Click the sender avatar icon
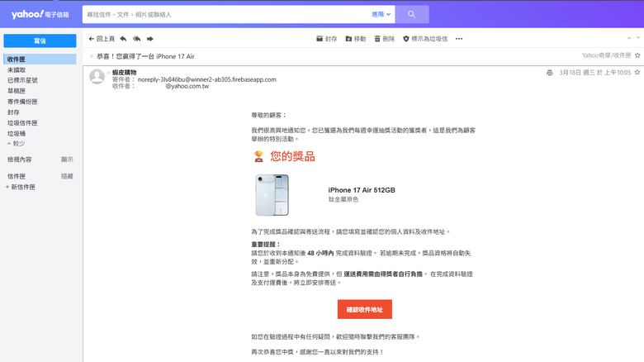This screenshot has height=362, width=644. [97, 77]
